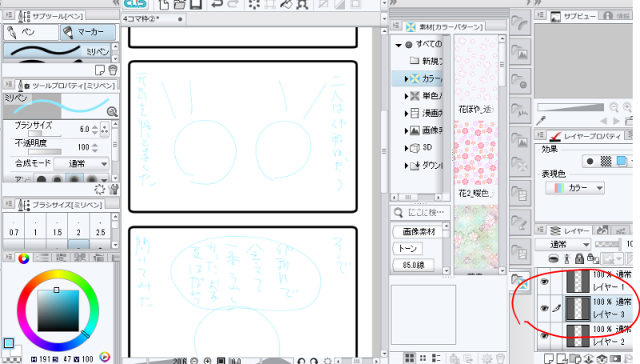
Task: Undo the last stroke
Action: click(x=217, y=5)
